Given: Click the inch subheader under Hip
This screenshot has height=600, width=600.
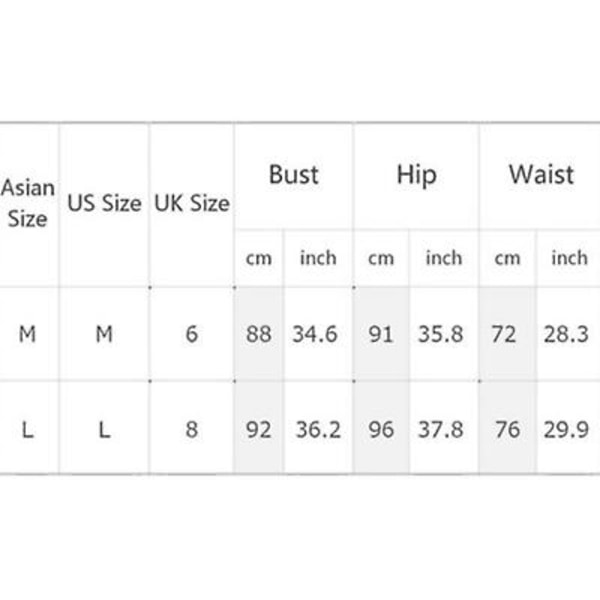Looking at the screenshot, I should [x=443, y=258].
